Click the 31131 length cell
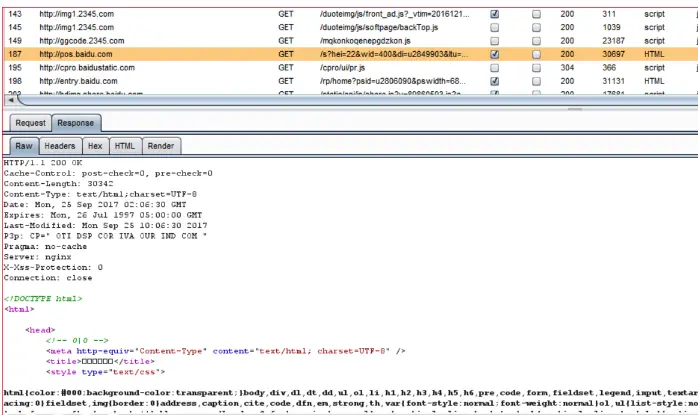 (x=613, y=81)
